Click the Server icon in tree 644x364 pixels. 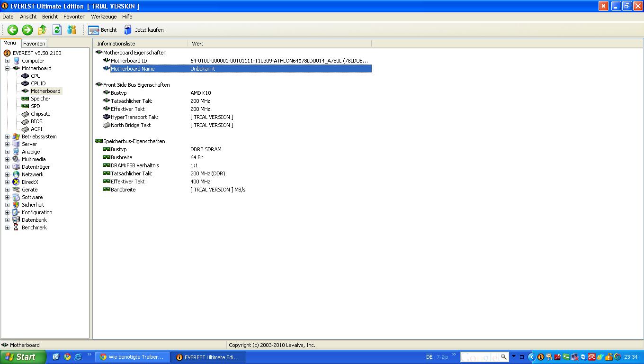16,144
